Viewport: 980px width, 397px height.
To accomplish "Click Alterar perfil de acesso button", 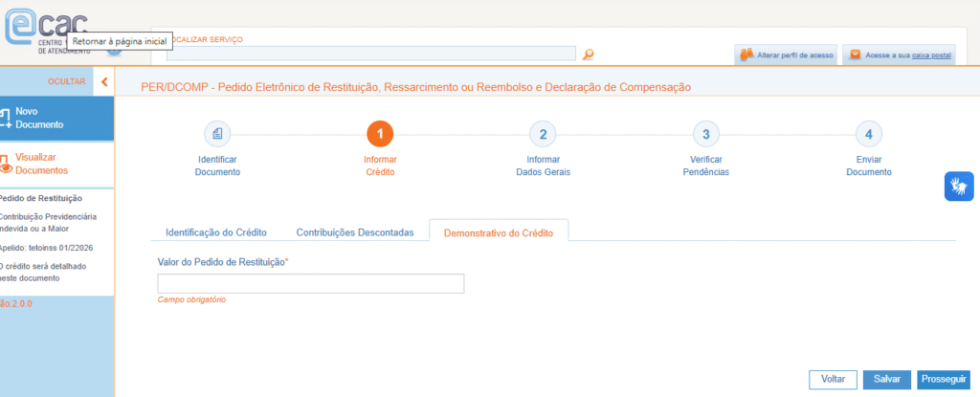I will click(x=786, y=55).
